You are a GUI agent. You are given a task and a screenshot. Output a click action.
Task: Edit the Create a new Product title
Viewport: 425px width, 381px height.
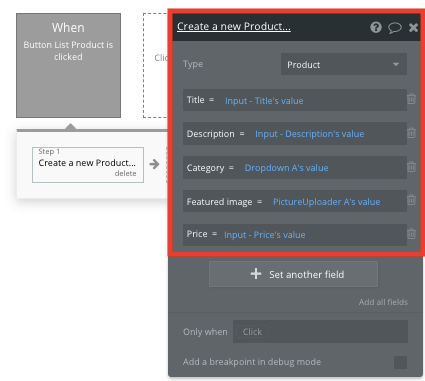(234, 26)
